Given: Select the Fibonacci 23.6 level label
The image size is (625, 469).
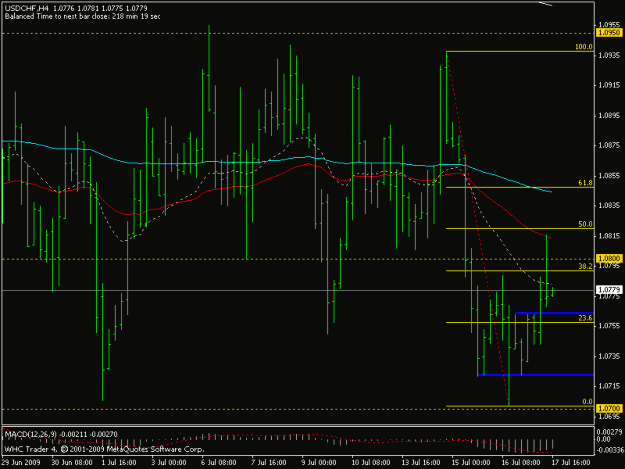Looking at the screenshot, I should point(585,318).
